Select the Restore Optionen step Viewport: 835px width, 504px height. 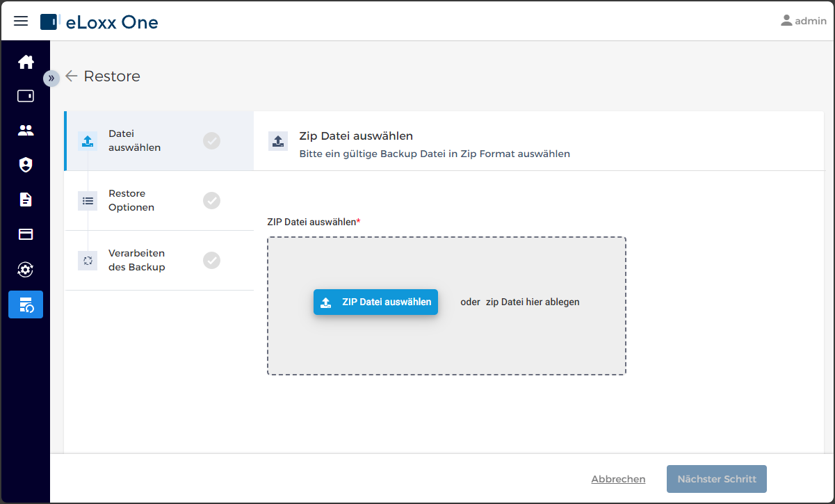159,200
